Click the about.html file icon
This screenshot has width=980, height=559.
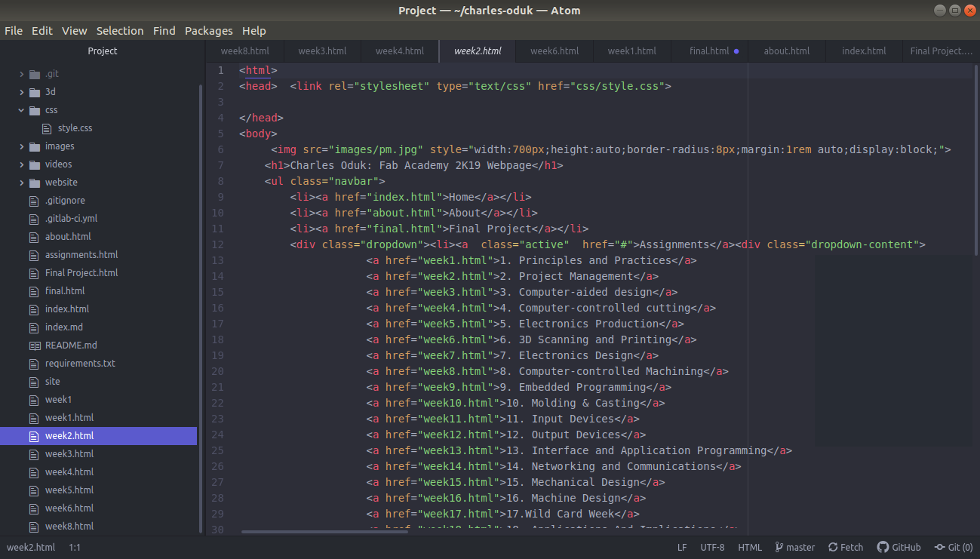33,237
